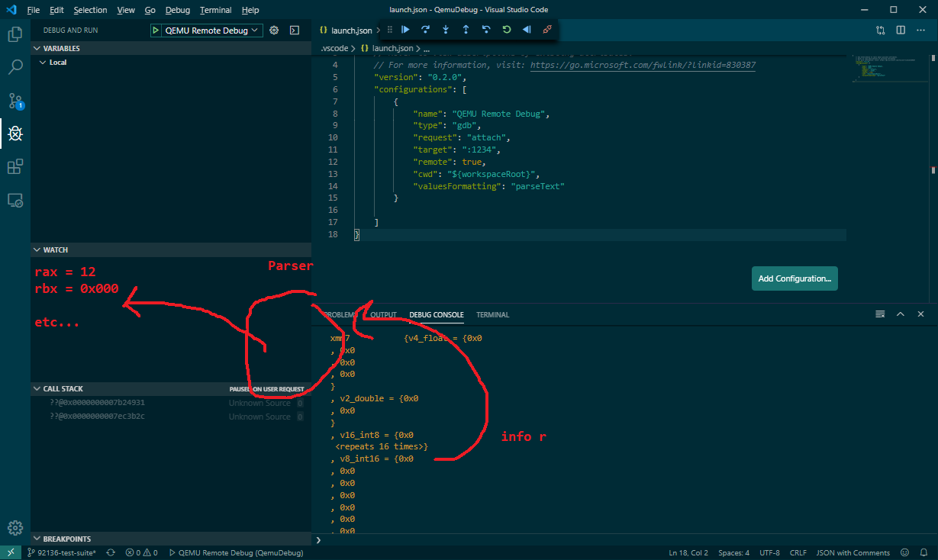Open errors and warnings count in status bar
The image size is (938, 560).
click(141, 552)
